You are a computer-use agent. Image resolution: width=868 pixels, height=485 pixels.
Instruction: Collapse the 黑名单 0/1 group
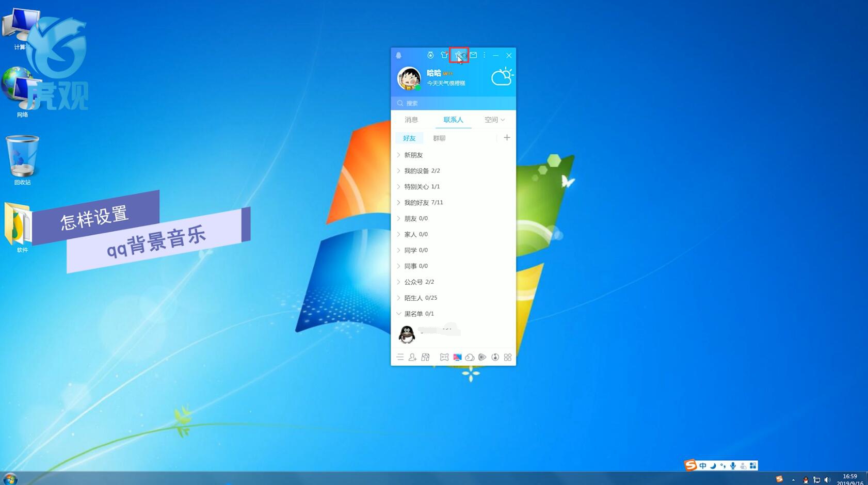[x=453, y=314]
